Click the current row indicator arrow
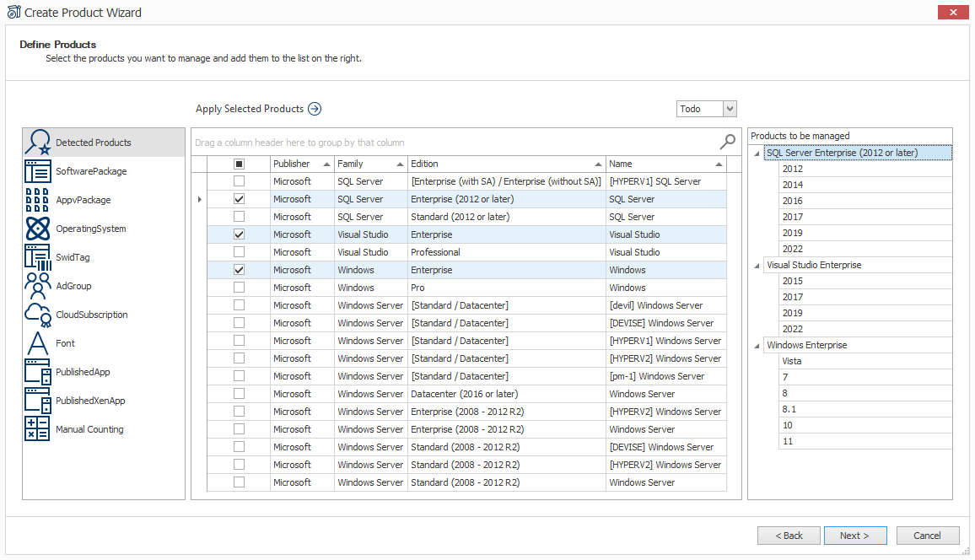 pos(199,200)
